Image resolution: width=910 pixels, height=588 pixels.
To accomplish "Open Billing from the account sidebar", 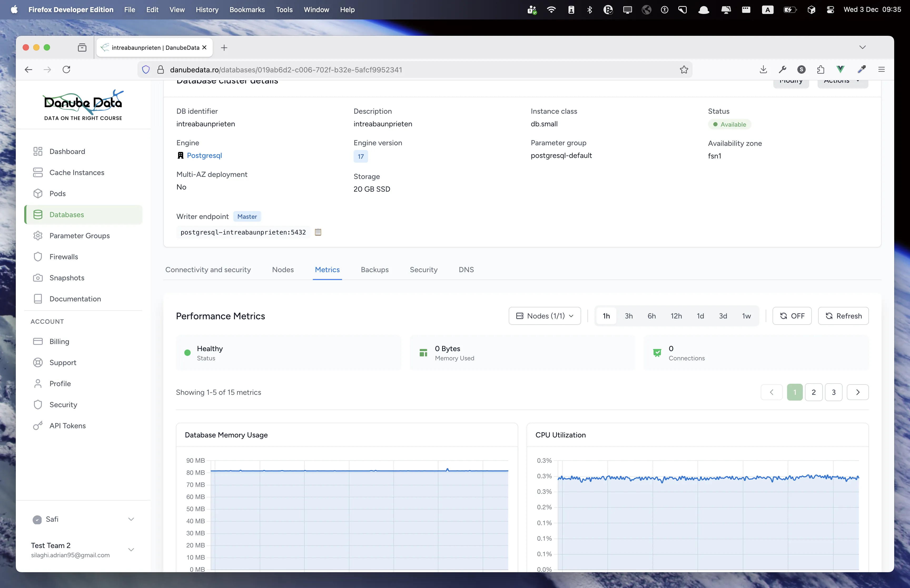I will point(60,341).
